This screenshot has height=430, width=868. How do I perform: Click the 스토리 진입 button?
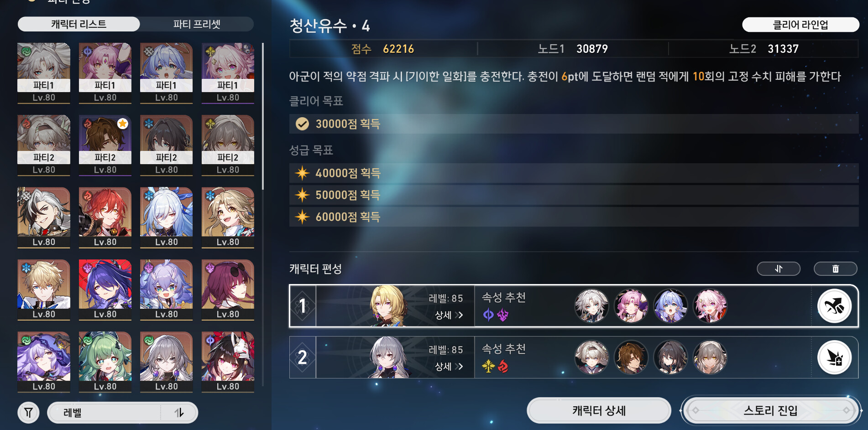(770, 410)
